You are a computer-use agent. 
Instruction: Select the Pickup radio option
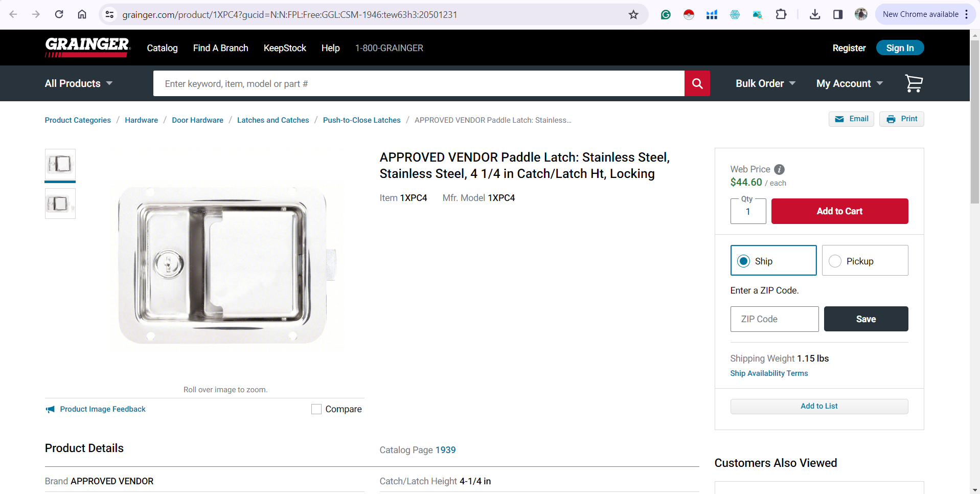[x=835, y=261]
